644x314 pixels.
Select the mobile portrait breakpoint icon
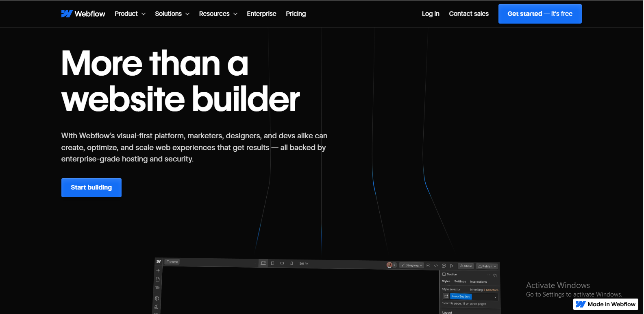pos(292,264)
